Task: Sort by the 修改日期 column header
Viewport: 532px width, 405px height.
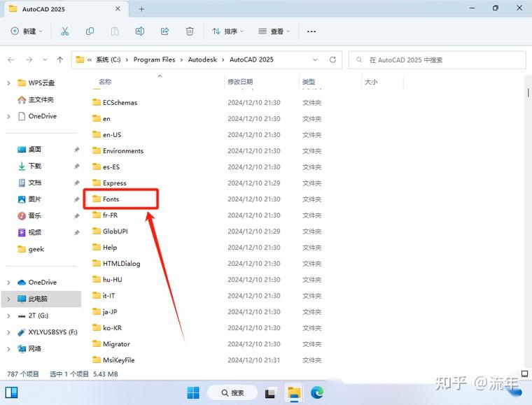Action: (x=240, y=82)
